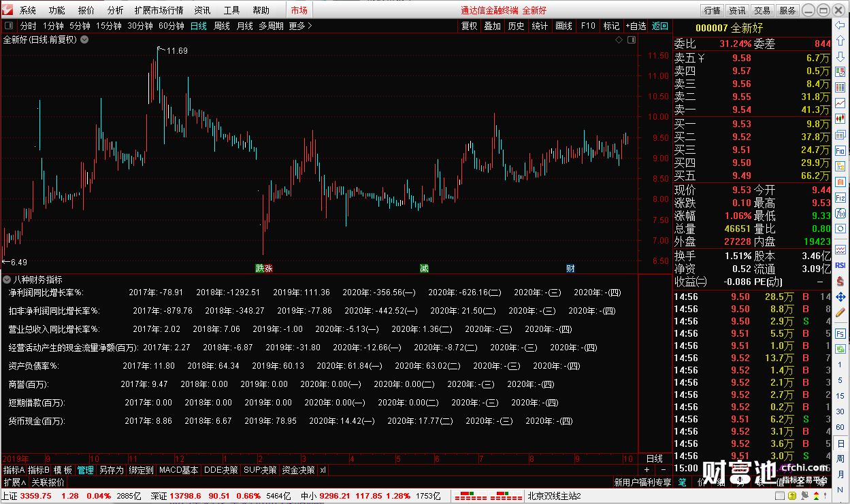
Task: Click the green refresh icon in sidebar
Action: [x=840, y=350]
